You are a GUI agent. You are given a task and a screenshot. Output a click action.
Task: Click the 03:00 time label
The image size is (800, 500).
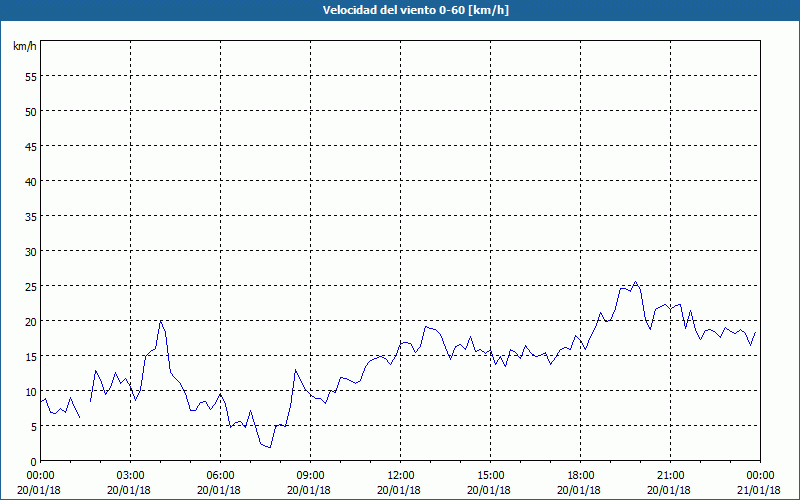[131, 476]
